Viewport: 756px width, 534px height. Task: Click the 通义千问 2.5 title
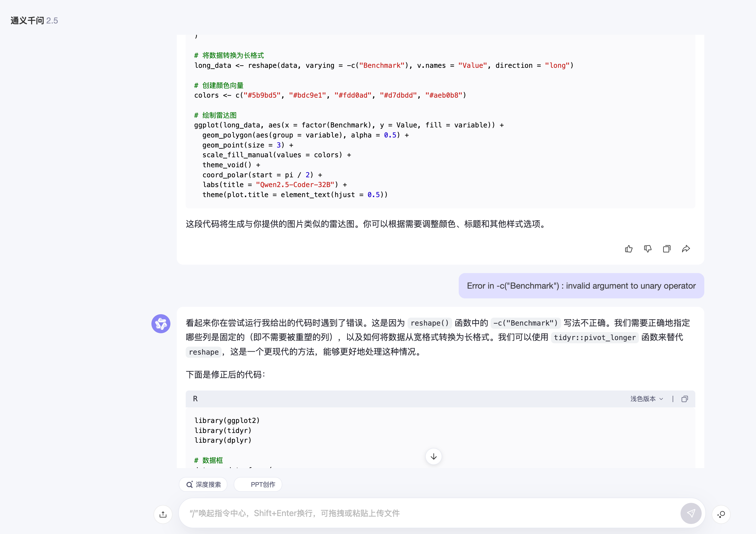34,21
